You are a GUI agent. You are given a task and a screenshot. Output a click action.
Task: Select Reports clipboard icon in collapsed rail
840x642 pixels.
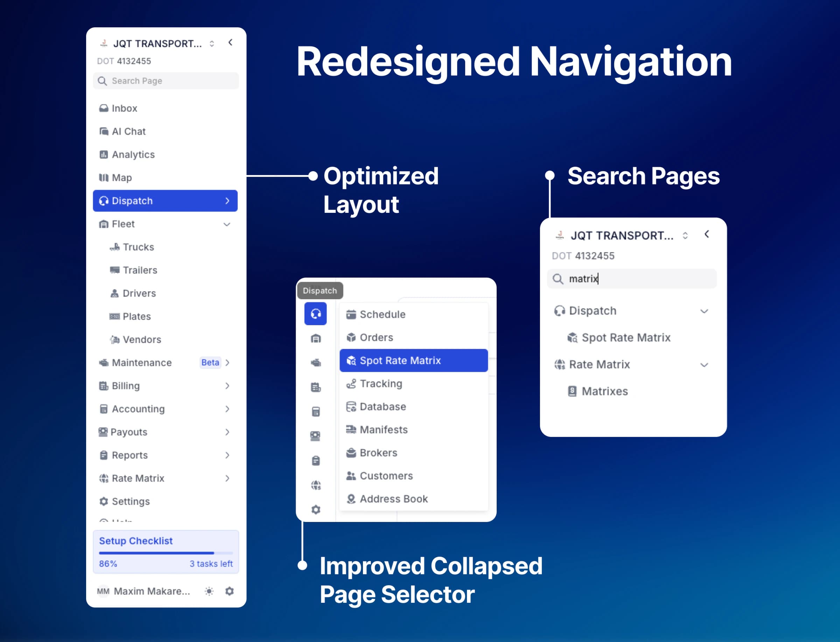pos(316,460)
